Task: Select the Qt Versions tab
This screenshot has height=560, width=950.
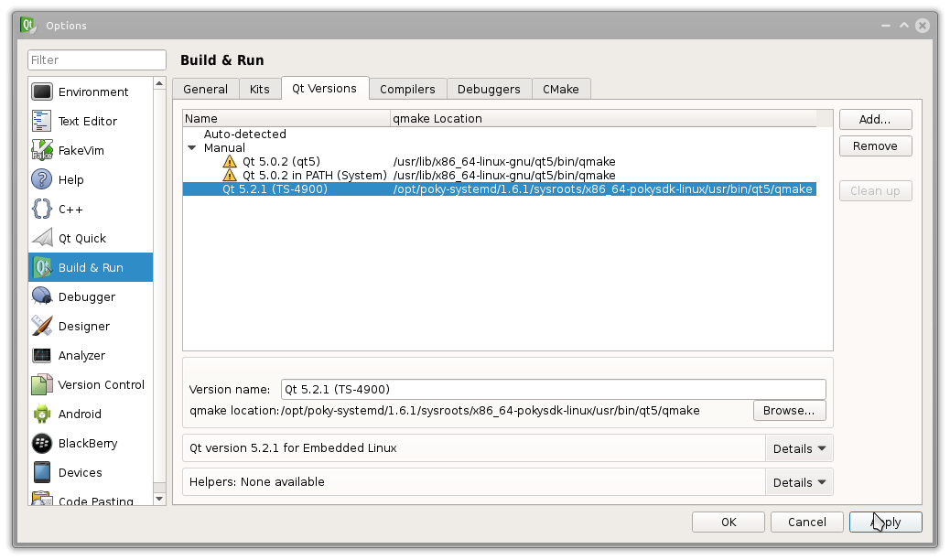Action: pos(324,89)
